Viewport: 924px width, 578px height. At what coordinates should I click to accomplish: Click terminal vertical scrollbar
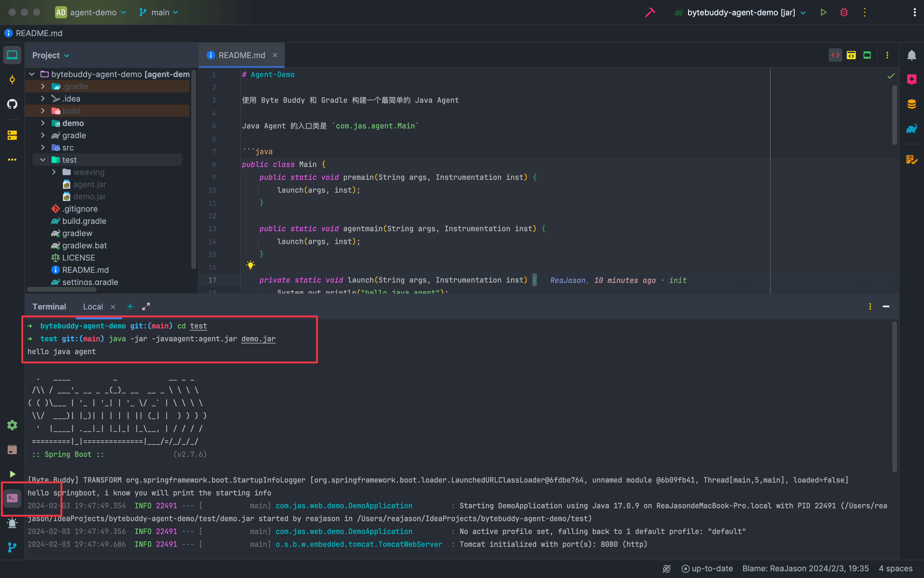click(894, 396)
